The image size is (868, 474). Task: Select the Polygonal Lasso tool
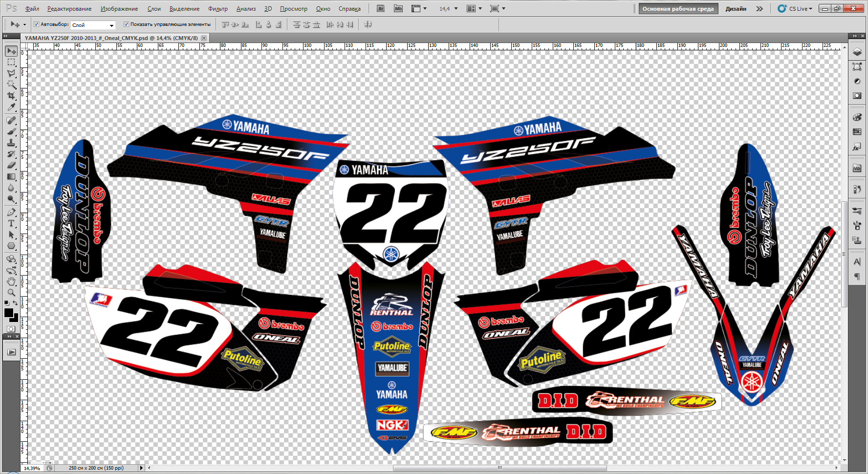(11, 73)
